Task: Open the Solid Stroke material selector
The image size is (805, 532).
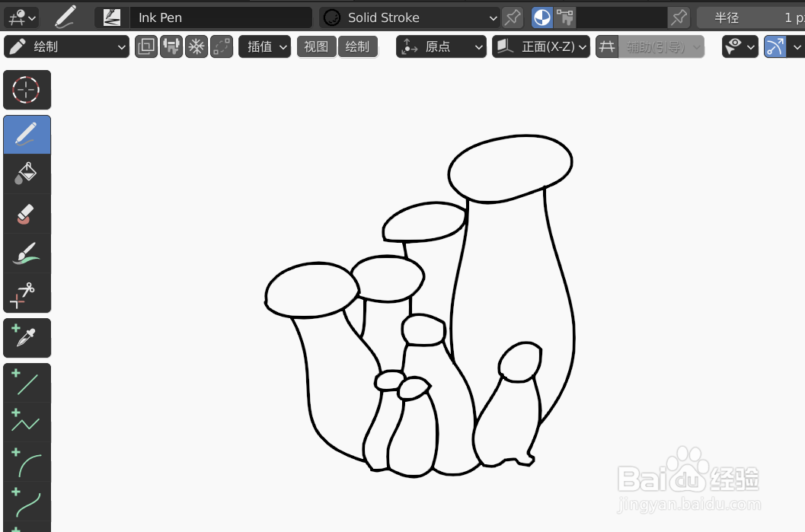Action: pyautogui.click(x=409, y=18)
